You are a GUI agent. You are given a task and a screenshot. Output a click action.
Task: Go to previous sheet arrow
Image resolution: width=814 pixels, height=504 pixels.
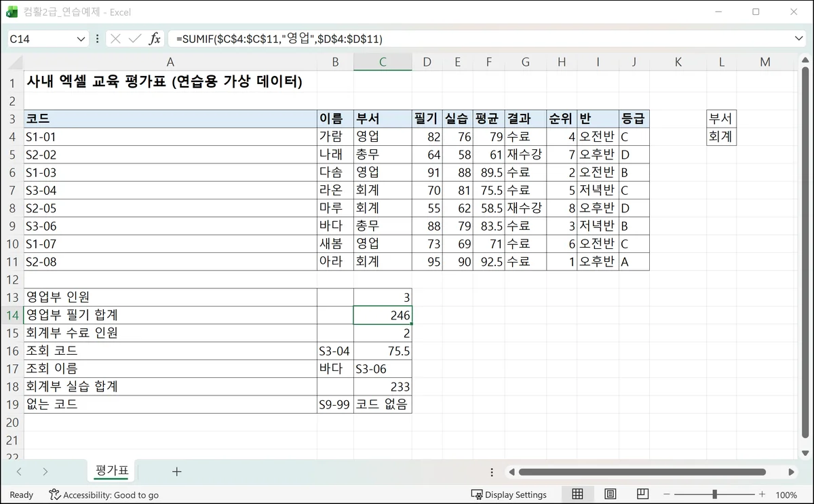click(x=19, y=471)
